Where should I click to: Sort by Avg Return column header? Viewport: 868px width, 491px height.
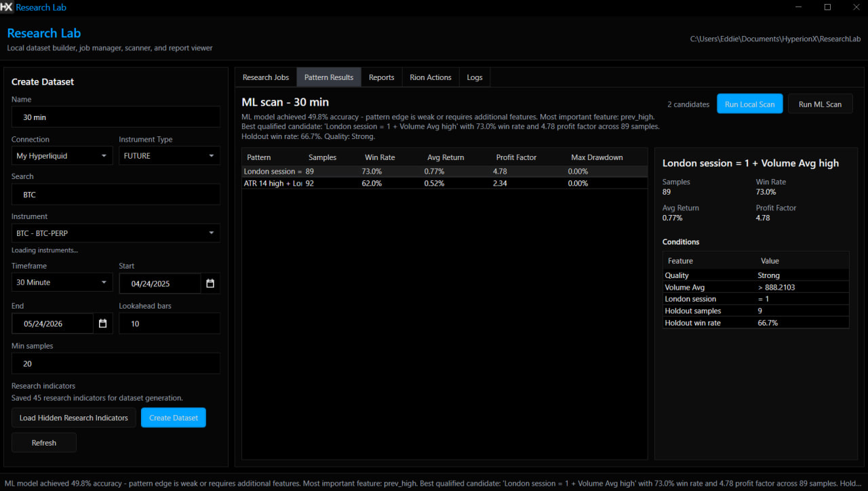click(x=446, y=157)
